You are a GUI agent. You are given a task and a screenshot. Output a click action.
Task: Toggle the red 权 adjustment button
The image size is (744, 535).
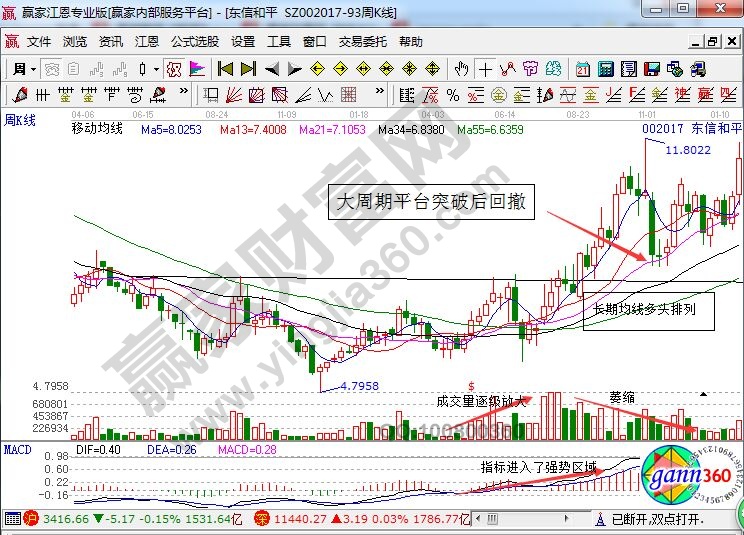click(x=173, y=69)
